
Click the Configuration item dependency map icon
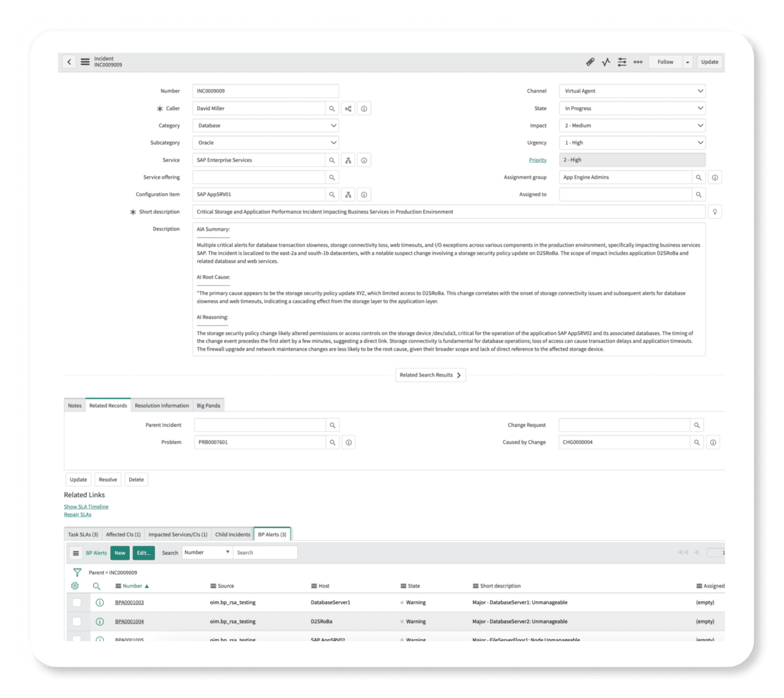(348, 194)
